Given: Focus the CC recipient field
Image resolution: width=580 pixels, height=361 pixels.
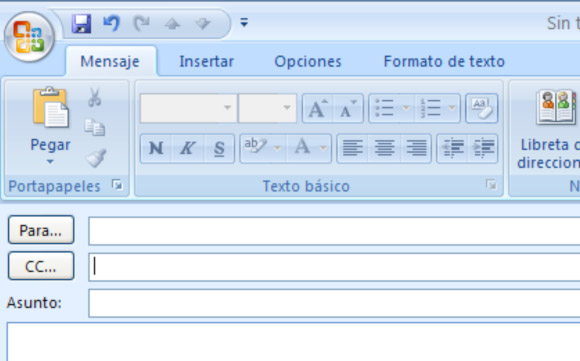Looking at the screenshot, I should [x=334, y=267].
